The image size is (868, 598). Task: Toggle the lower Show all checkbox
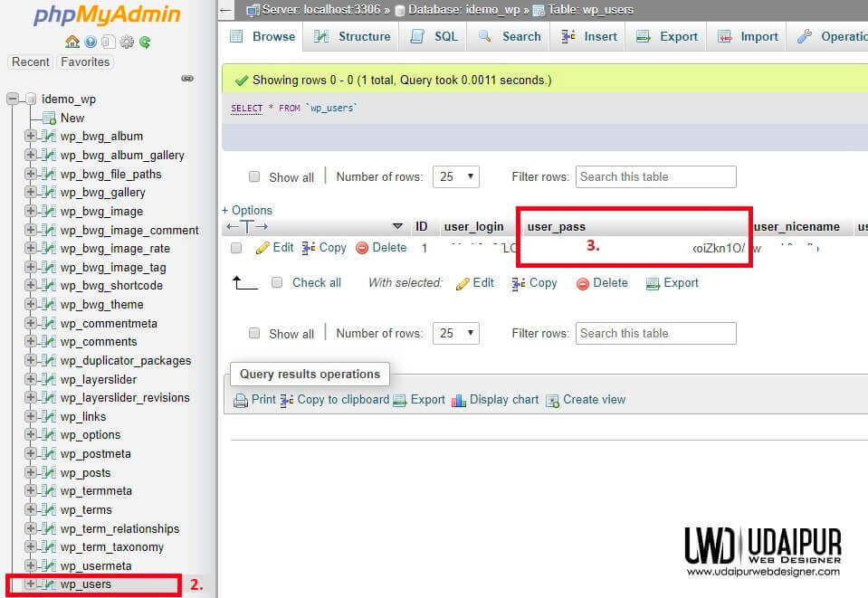click(x=254, y=333)
